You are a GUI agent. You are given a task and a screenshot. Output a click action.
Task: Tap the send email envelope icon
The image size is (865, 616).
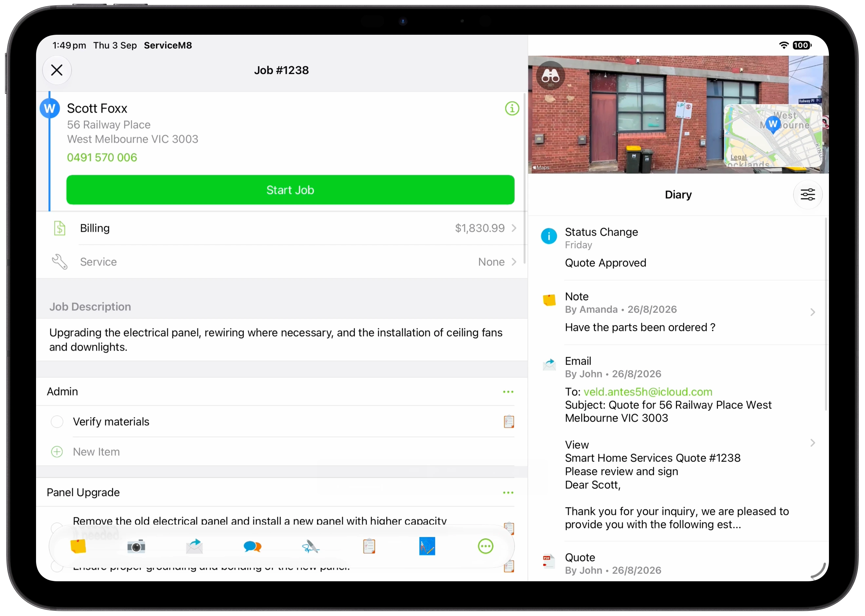click(195, 547)
